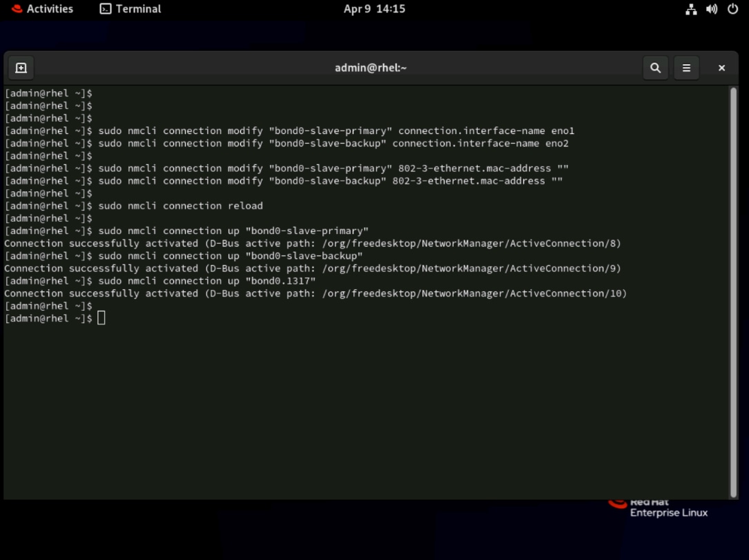749x560 pixels.
Task: Click the volume speaker icon
Action: click(x=712, y=9)
